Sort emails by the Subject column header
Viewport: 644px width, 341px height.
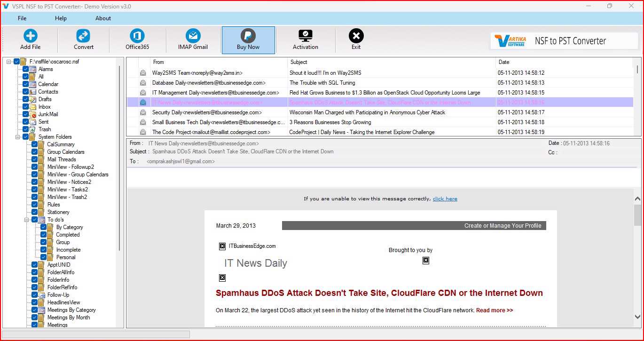coord(392,62)
